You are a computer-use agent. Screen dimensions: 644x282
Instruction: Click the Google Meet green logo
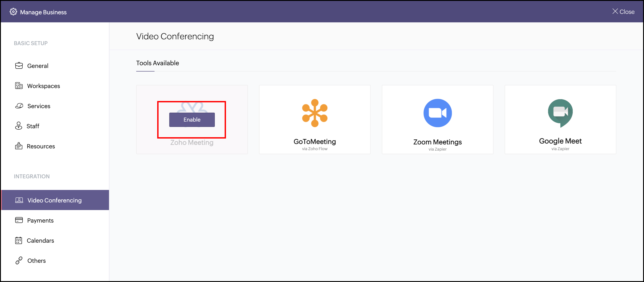coord(560,113)
